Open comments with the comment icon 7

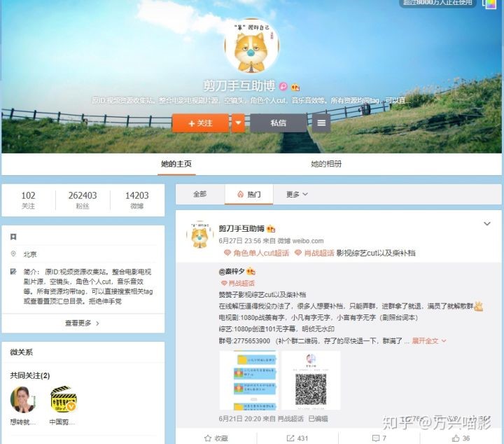point(379,438)
